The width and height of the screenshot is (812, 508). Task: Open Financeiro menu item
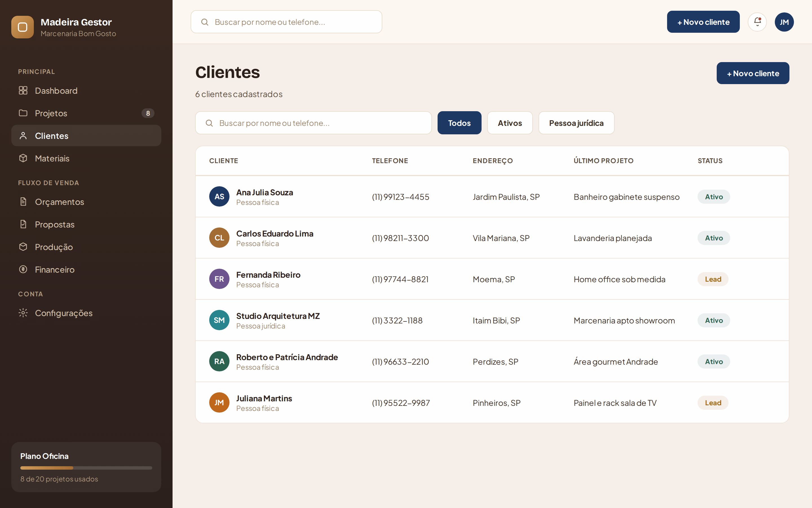click(x=86, y=270)
